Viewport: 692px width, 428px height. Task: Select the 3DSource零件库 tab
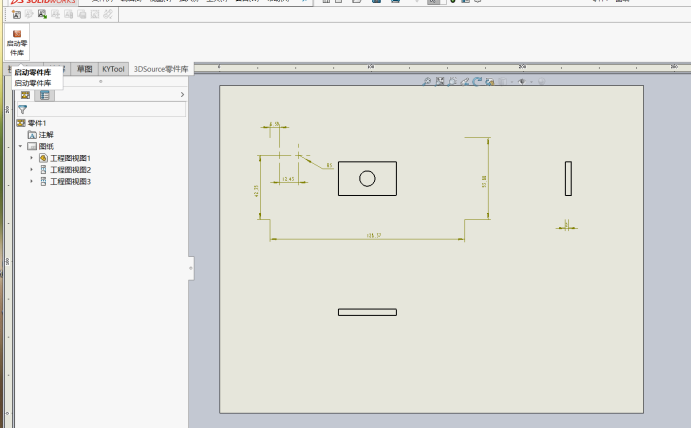[x=161, y=69]
